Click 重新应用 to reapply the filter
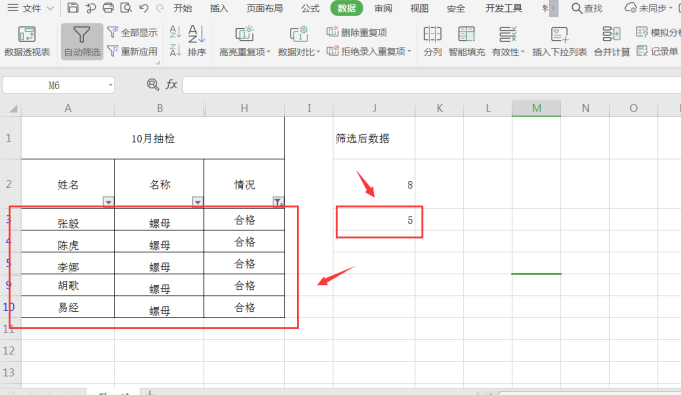The image size is (681, 395). [x=132, y=51]
